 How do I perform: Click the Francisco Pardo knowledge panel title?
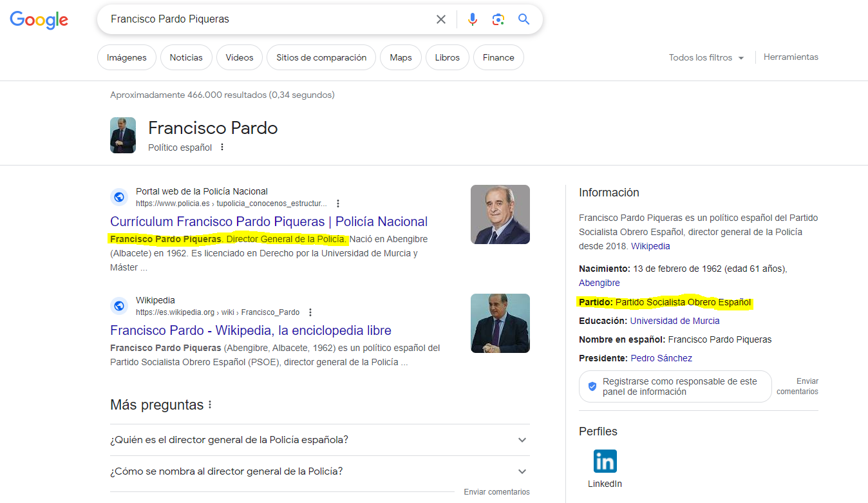(212, 128)
